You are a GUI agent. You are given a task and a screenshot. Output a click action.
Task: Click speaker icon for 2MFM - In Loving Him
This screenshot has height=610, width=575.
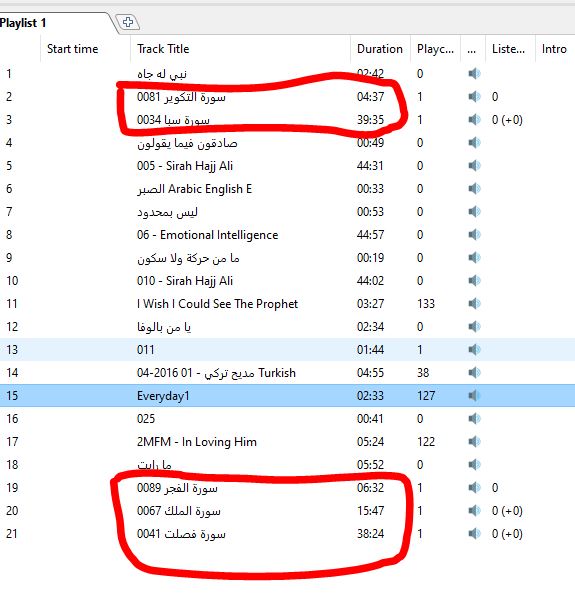click(474, 442)
